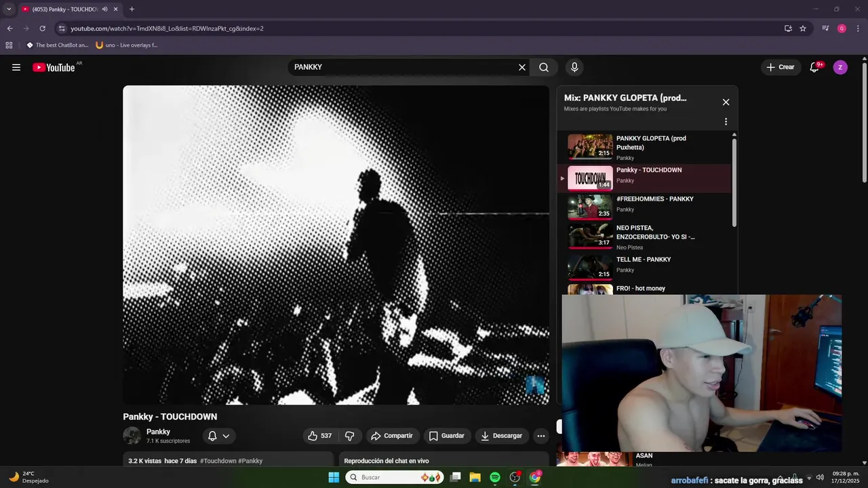
Task: Open the browser media control icon
Action: tap(825, 28)
